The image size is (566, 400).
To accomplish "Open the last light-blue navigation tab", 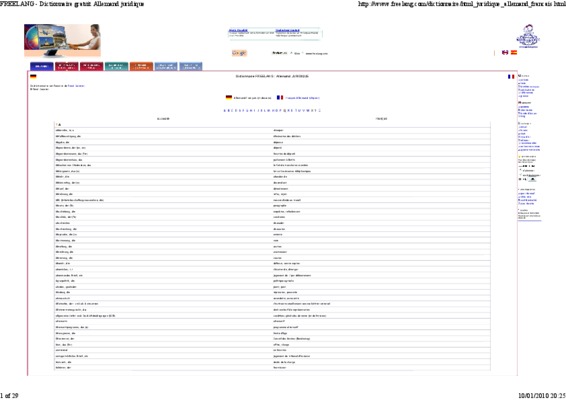I will tap(191, 66).
